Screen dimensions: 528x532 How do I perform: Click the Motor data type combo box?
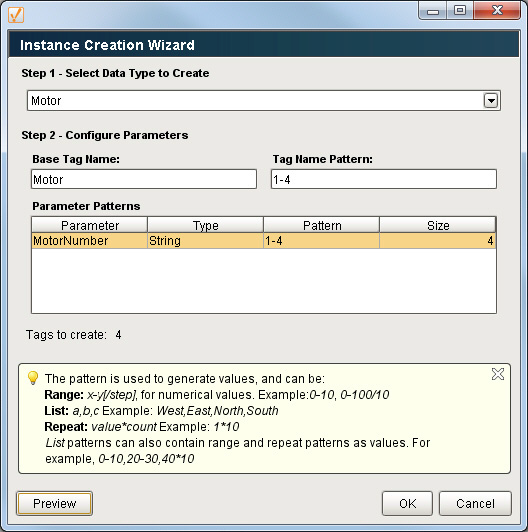pos(264,101)
